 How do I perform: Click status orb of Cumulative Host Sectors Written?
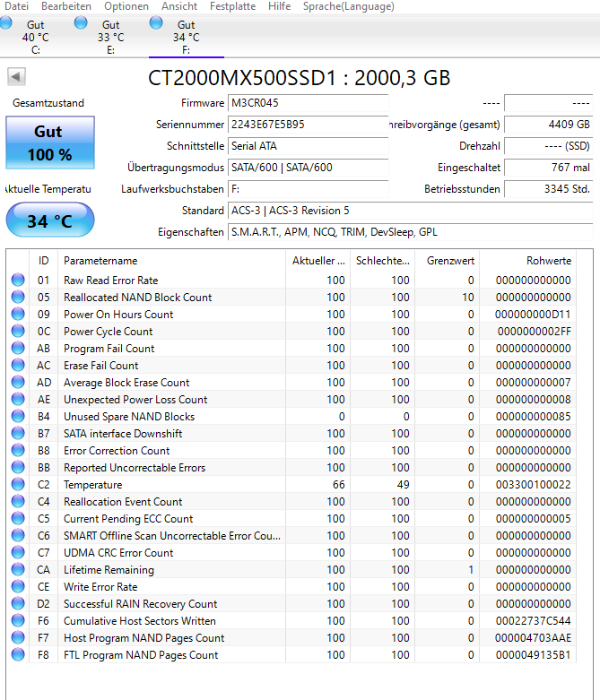18,620
